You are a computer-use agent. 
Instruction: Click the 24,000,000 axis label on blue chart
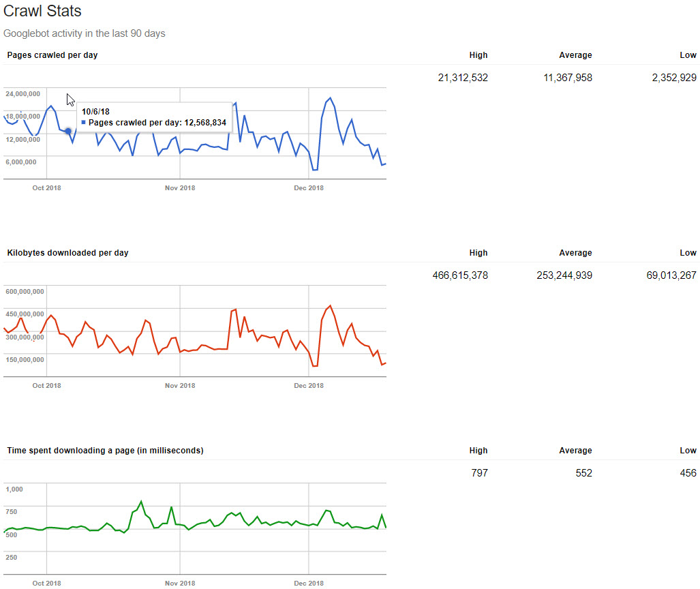22,94
